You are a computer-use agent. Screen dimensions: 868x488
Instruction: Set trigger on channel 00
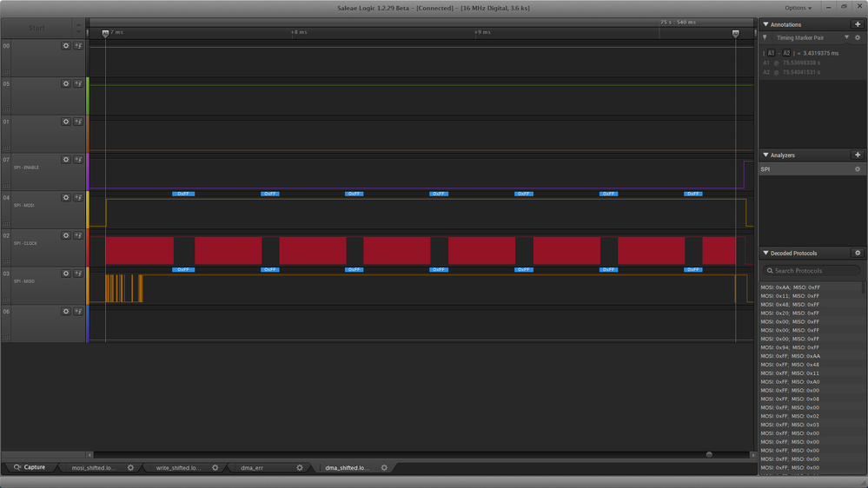coord(78,46)
